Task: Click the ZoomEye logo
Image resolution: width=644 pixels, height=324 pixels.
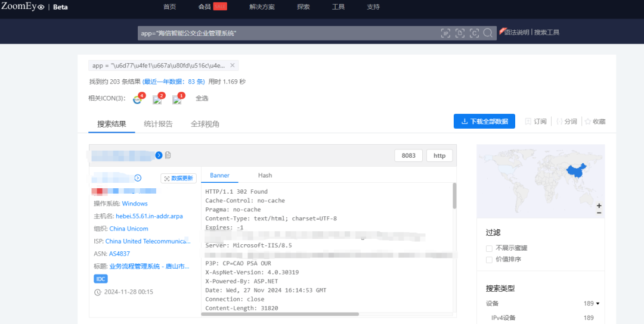Action: [x=23, y=6]
